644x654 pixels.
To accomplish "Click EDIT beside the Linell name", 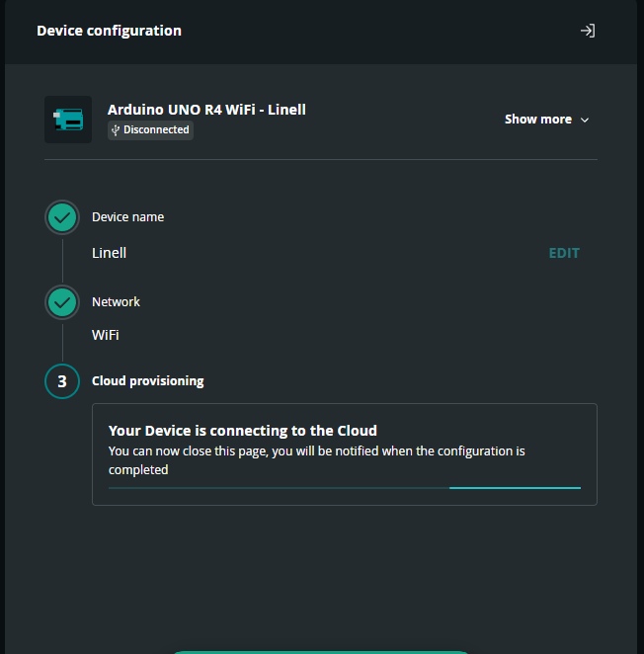I will click(x=564, y=253).
